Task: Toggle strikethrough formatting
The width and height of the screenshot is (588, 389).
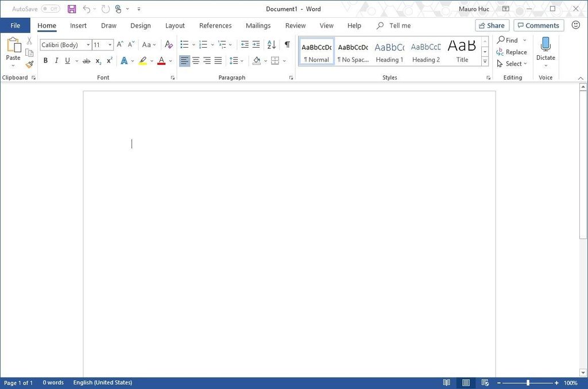Action: 87,60
